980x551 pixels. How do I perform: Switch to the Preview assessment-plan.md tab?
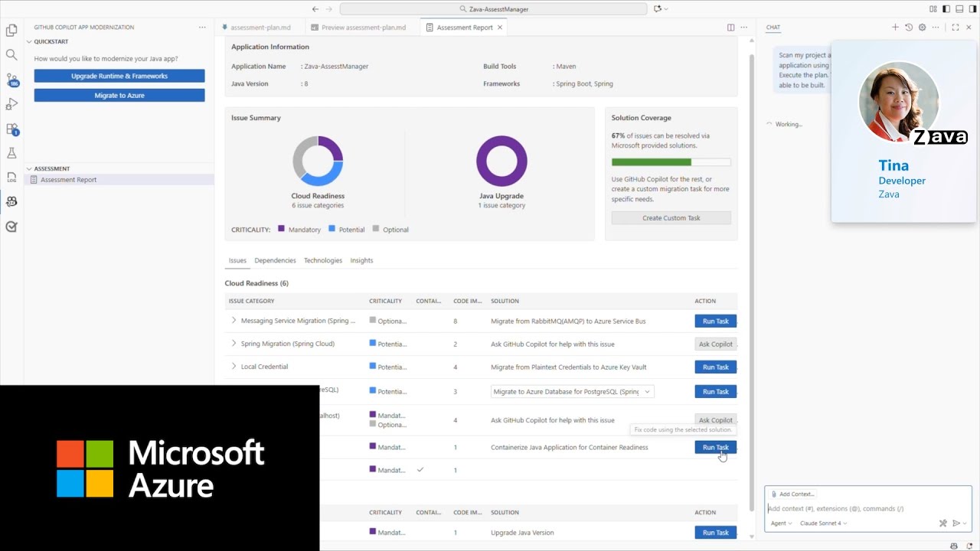click(363, 28)
